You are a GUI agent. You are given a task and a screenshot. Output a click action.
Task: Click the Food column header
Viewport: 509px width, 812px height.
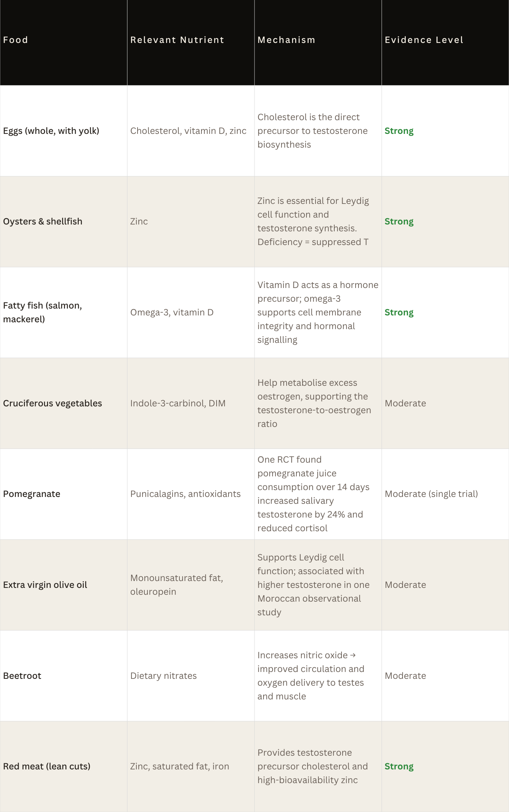tap(64, 43)
